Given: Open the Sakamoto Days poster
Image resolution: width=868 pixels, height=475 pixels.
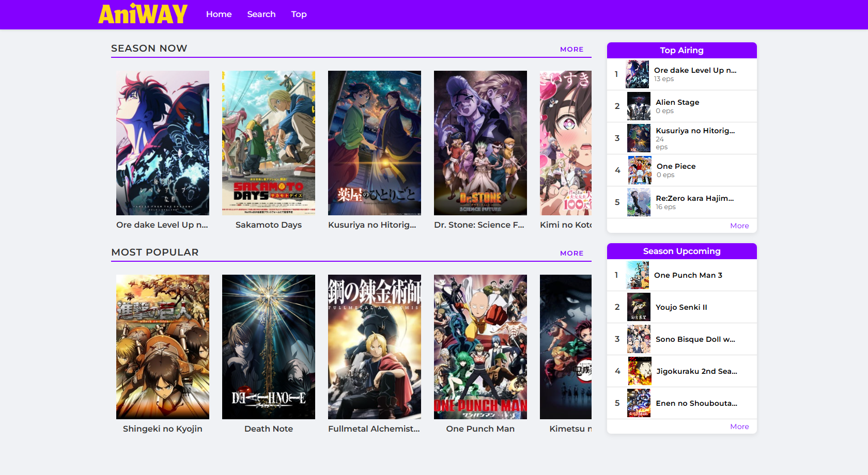Looking at the screenshot, I should [269, 143].
